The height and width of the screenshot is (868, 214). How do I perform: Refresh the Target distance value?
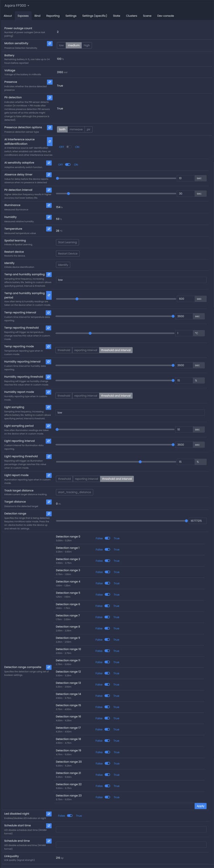(49, 502)
